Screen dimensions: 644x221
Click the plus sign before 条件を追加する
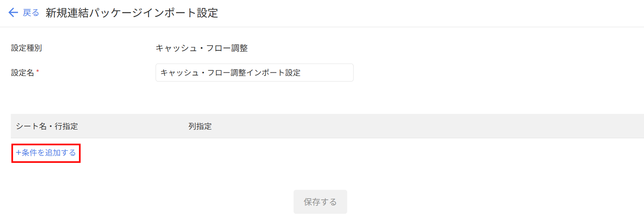pyautogui.click(x=18, y=153)
